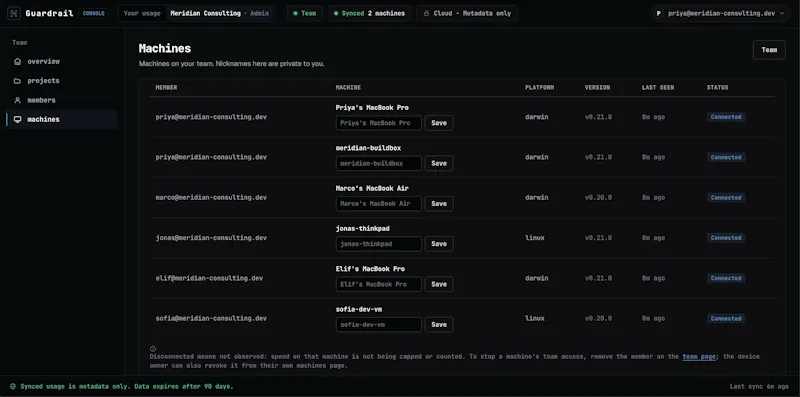This screenshot has height=397, width=800.
Task: Open the members sidebar item
Action: point(61,100)
